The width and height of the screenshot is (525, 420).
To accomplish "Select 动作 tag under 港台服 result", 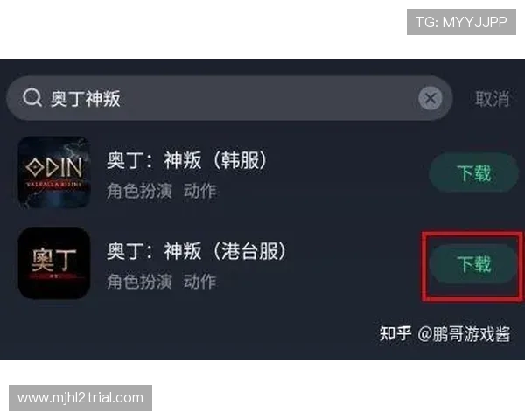I will coord(199,282).
